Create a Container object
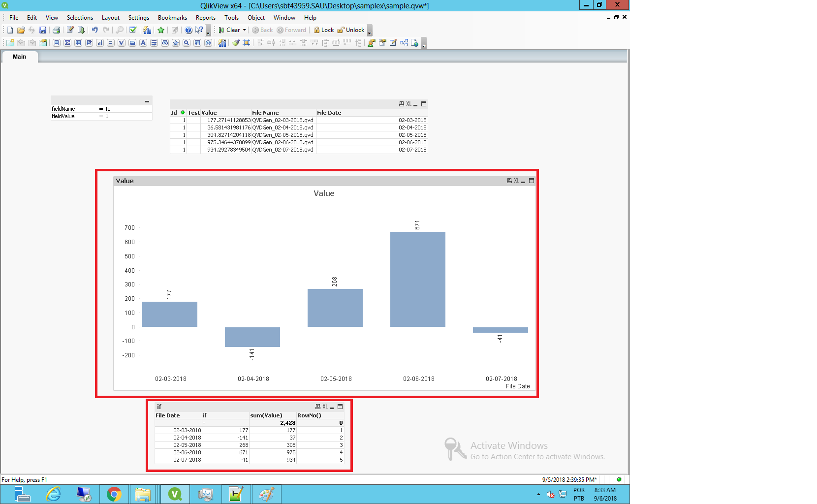Viewport: 817px width, 504px height. click(197, 43)
